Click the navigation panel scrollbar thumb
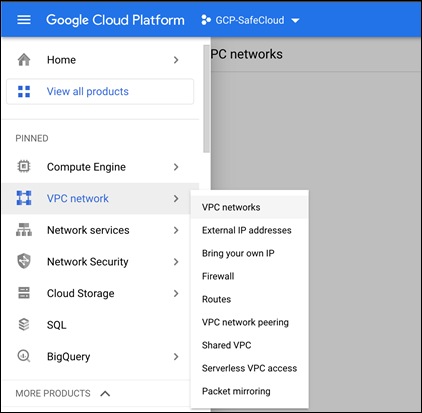422x413 pixels. [206, 99]
